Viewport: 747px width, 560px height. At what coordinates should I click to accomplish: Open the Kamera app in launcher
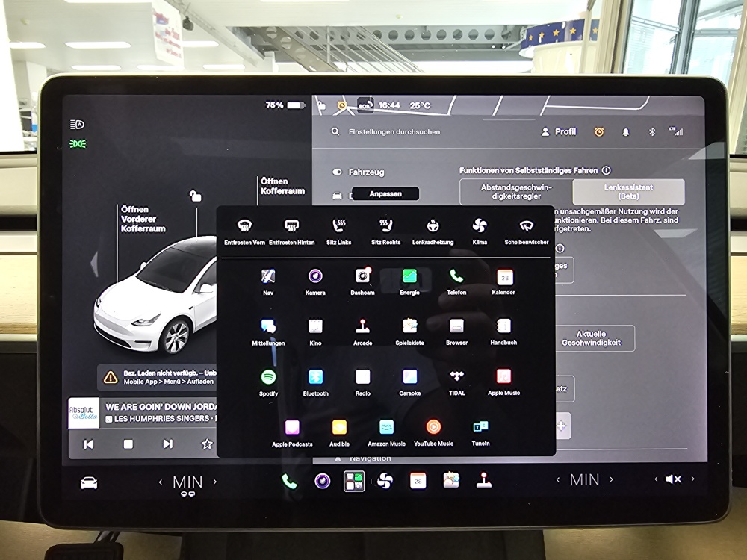pyautogui.click(x=315, y=282)
